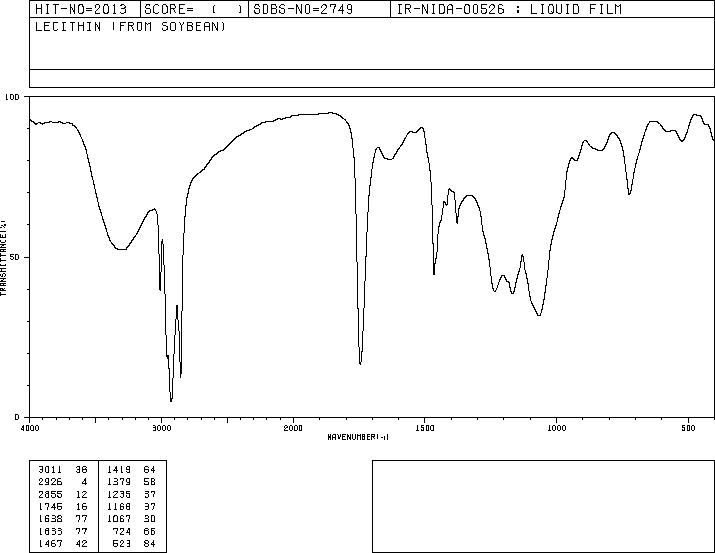Screen dimensions: 715x553
Task: Select peak value 1235 in the peak table
Action: pos(119,494)
